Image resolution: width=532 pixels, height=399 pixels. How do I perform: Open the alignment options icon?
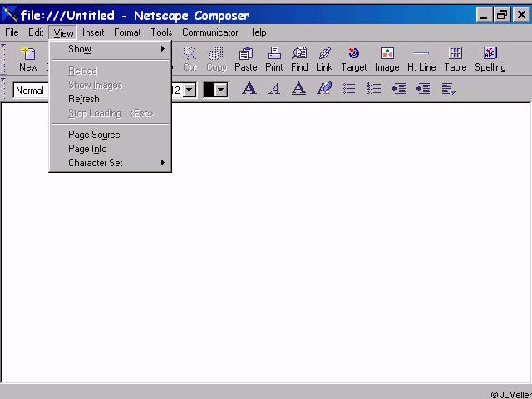click(x=448, y=89)
